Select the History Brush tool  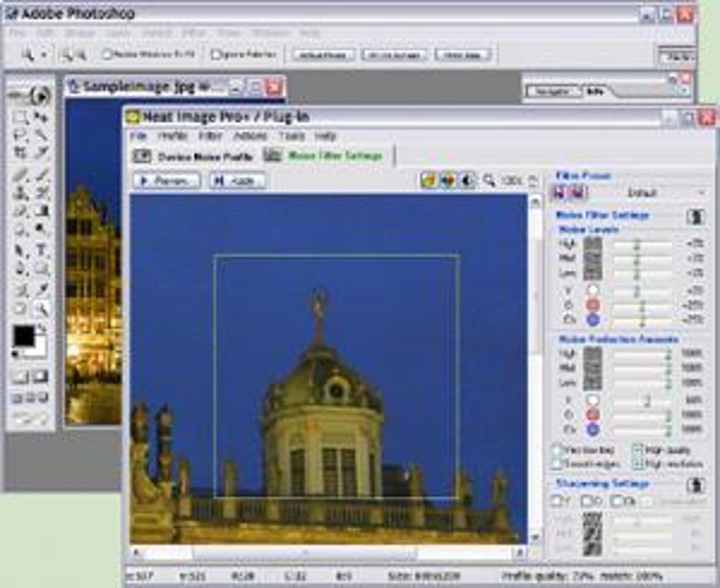click(x=42, y=193)
